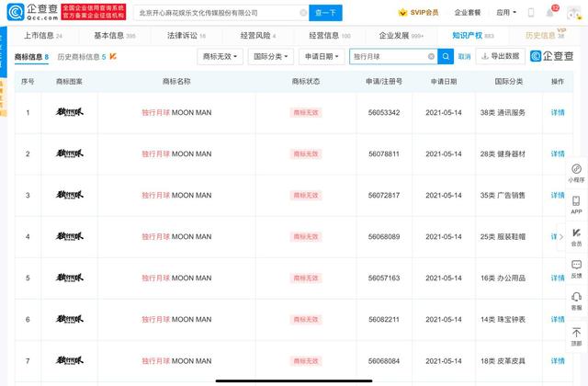Clear the 独行月球 filter text
Viewport: 588px width, 386px height.
tap(431, 57)
